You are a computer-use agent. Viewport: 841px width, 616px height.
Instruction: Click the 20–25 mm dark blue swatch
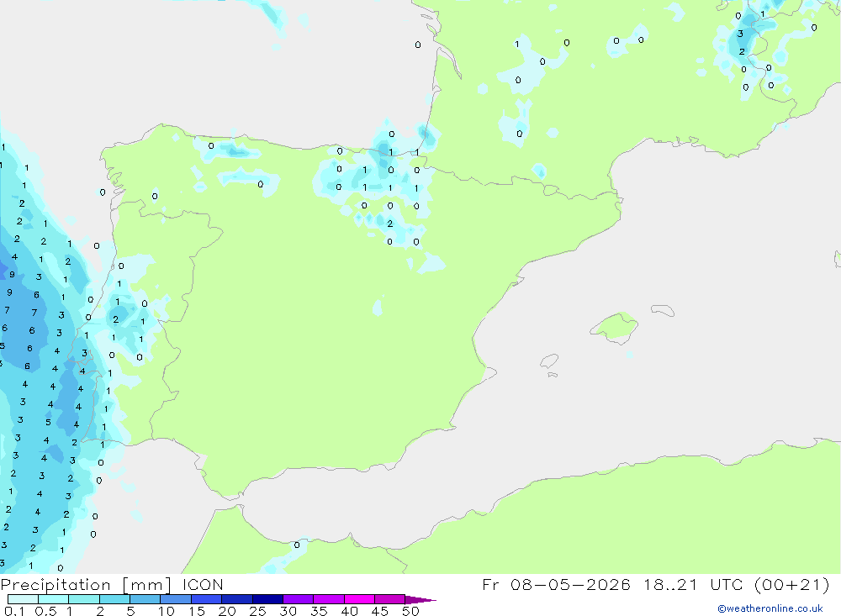(x=237, y=599)
